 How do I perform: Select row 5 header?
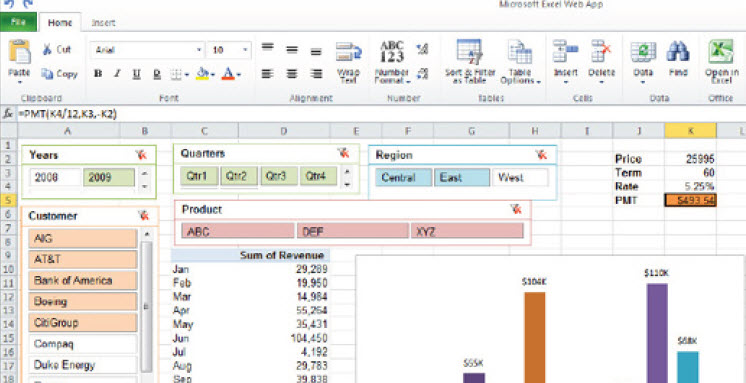pyautogui.click(x=8, y=200)
